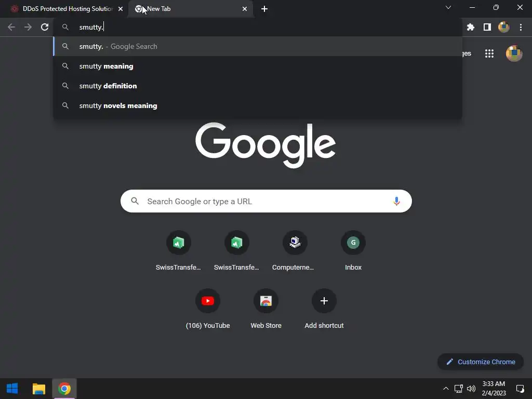Open the Windows Start menu
532x399 pixels.
[12, 389]
